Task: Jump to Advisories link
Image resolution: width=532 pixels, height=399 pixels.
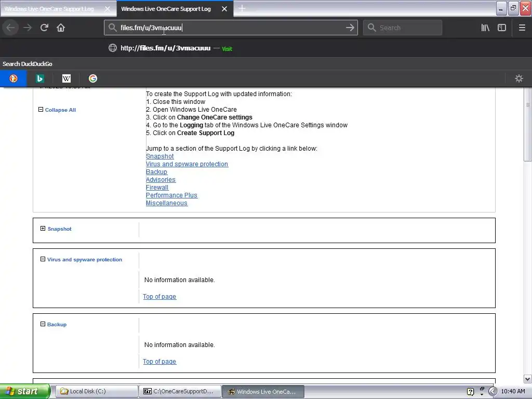Action: coord(161,179)
